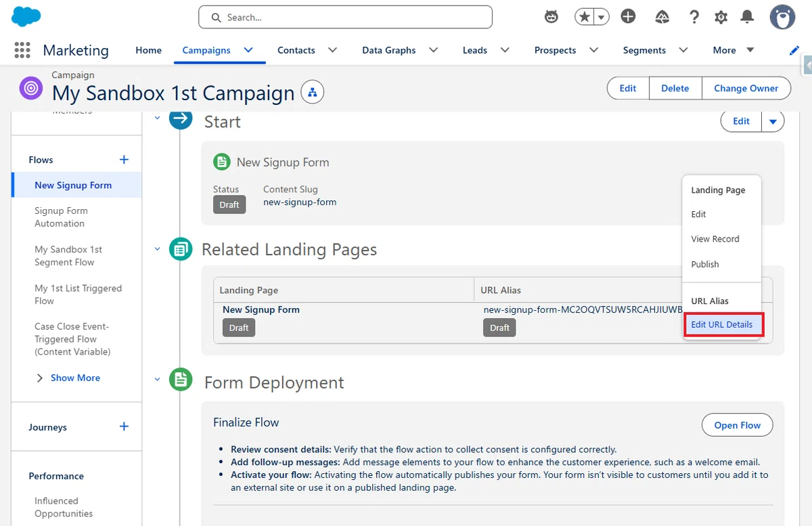The width and height of the screenshot is (812, 526).
Task: Open the Segments tab
Action: pos(644,50)
